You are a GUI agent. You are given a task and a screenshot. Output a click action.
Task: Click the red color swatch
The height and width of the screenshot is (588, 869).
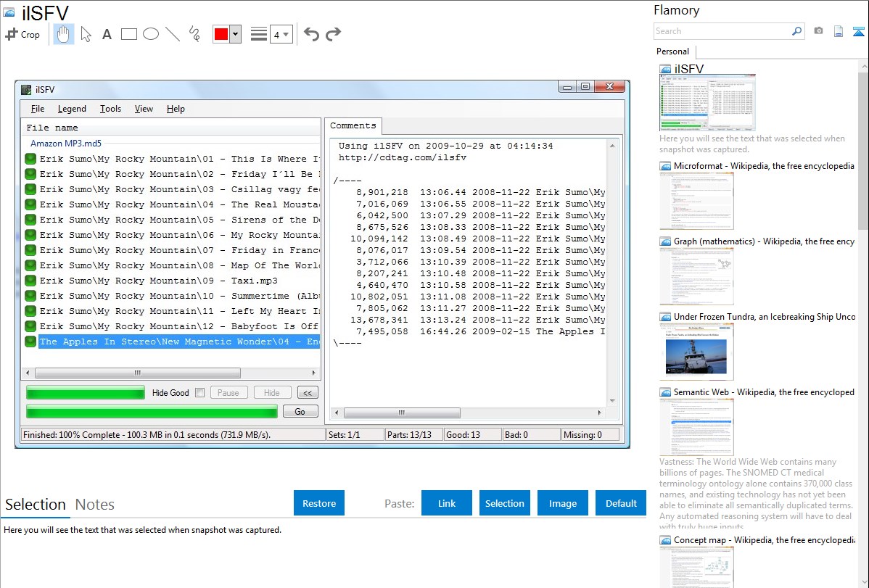[x=221, y=34]
